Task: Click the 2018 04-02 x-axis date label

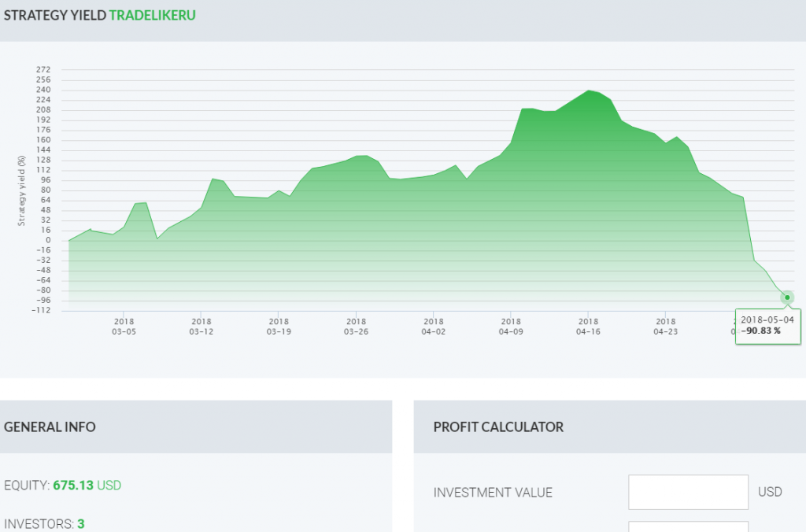Action: pyautogui.click(x=434, y=327)
